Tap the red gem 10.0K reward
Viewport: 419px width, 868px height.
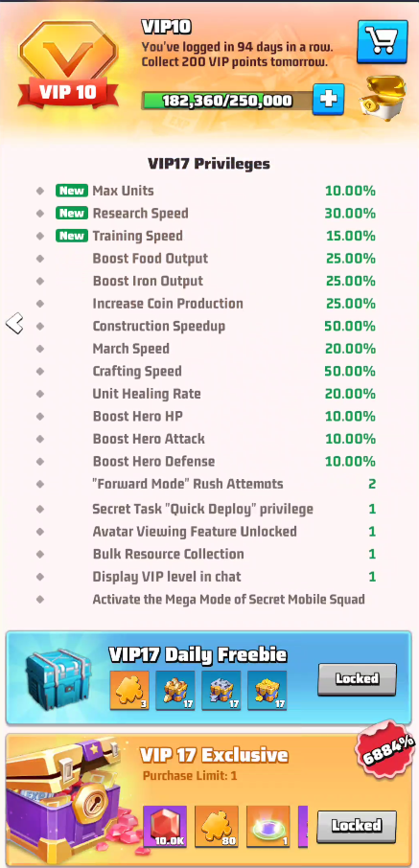pyautogui.click(x=165, y=827)
